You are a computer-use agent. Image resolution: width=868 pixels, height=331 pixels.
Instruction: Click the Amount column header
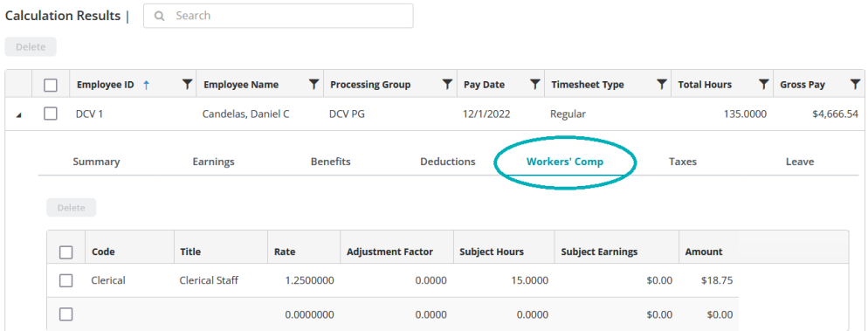point(704,252)
